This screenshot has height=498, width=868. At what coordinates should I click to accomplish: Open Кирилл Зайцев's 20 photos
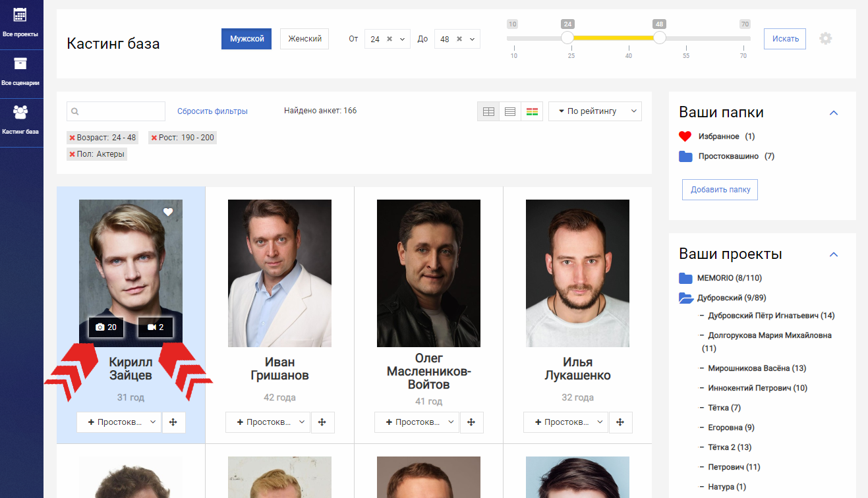pyautogui.click(x=106, y=327)
